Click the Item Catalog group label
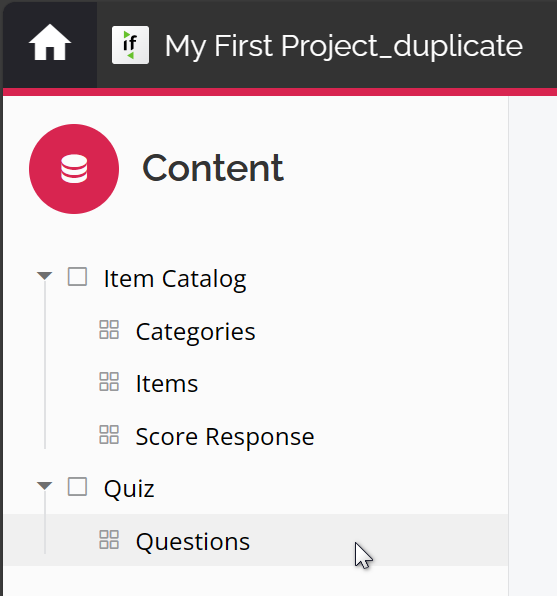 click(175, 279)
